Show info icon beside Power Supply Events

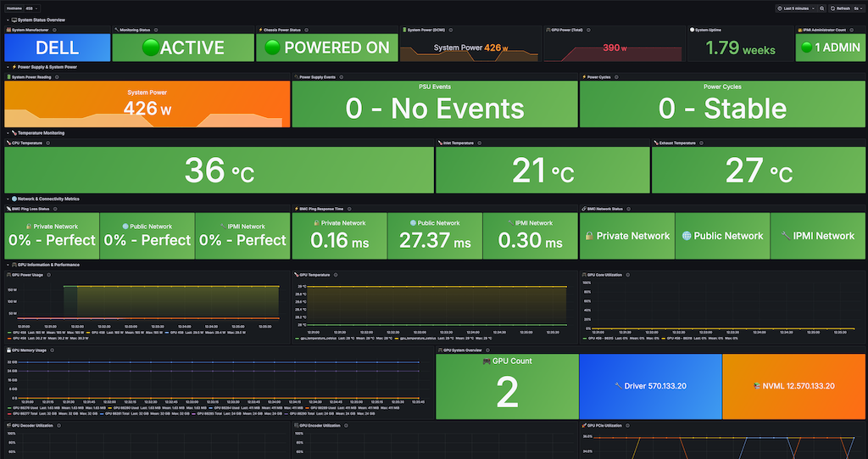[x=342, y=77]
